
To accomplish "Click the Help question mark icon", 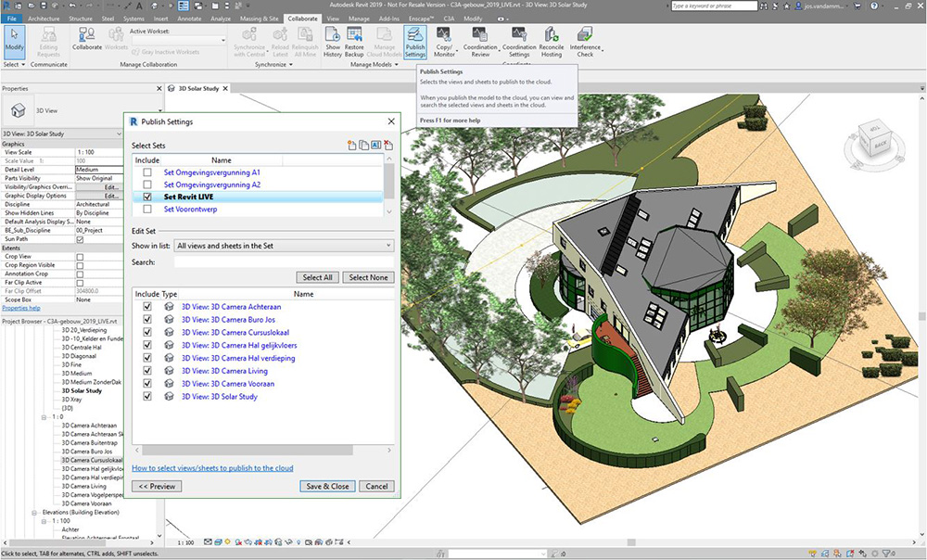I will click(x=874, y=6).
